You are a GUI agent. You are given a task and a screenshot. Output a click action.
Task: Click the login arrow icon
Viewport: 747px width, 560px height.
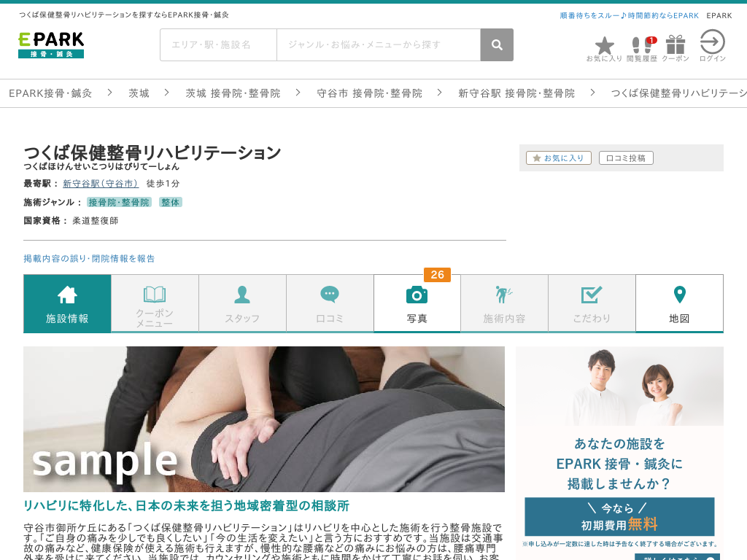713,46
